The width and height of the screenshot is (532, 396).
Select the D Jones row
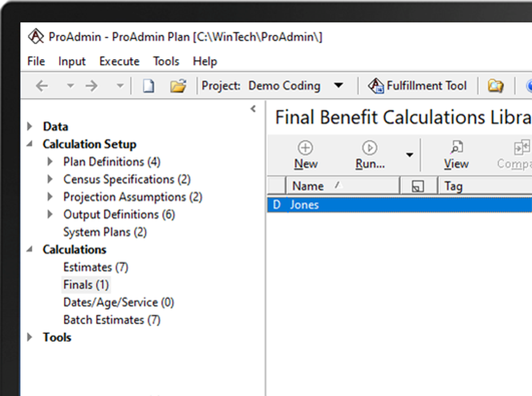click(x=400, y=204)
